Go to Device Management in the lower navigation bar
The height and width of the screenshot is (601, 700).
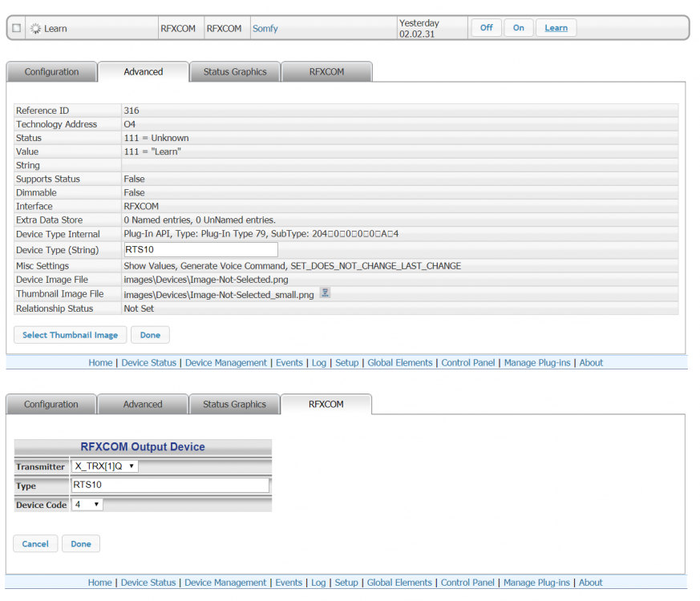pyautogui.click(x=225, y=583)
